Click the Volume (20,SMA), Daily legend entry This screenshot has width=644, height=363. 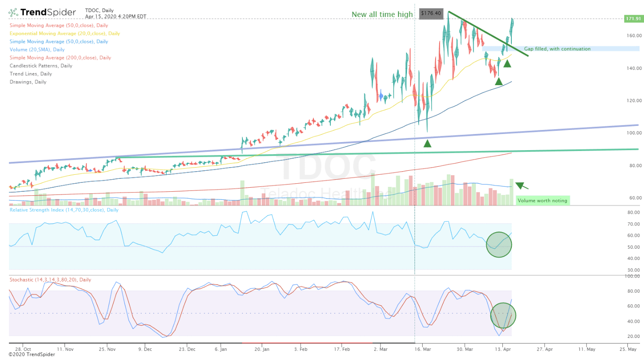37,50
